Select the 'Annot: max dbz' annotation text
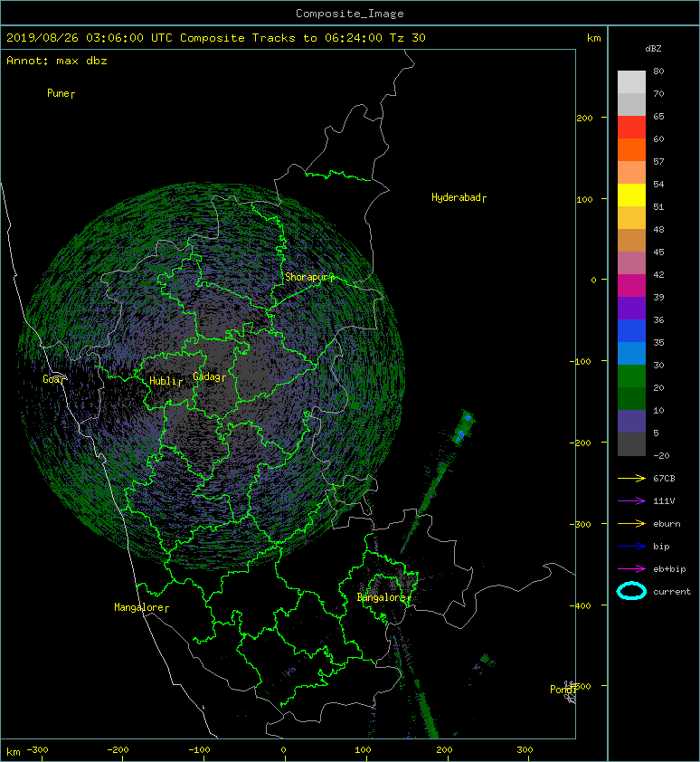The height and width of the screenshot is (762, 700). pos(57,61)
